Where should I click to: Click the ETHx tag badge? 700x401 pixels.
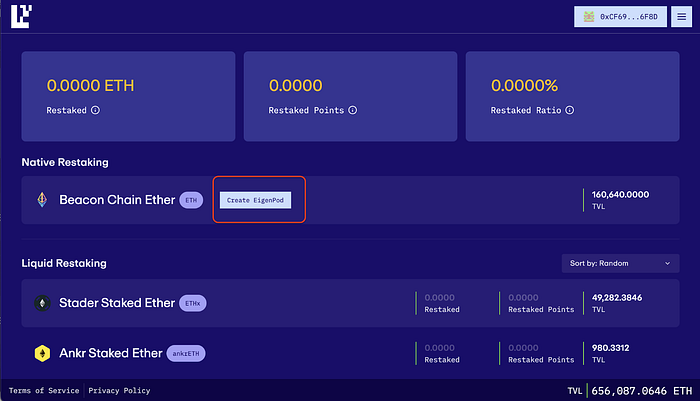pyautogui.click(x=193, y=303)
